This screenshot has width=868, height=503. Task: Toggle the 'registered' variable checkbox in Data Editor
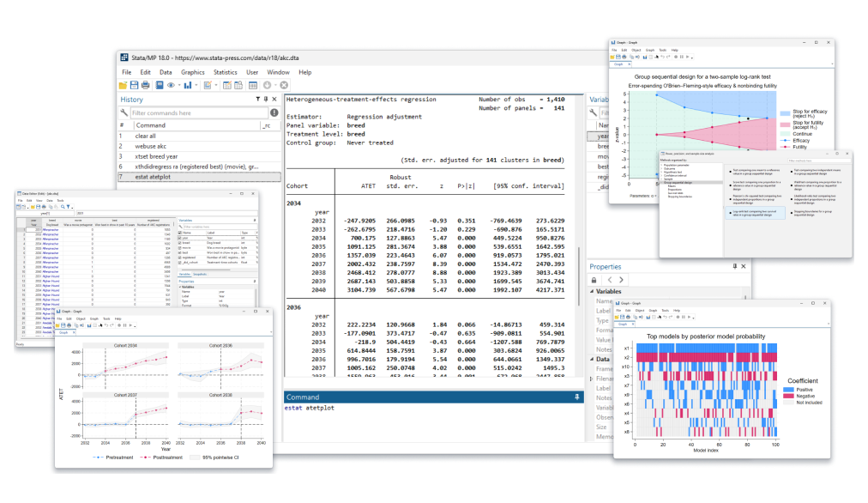[x=180, y=258]
